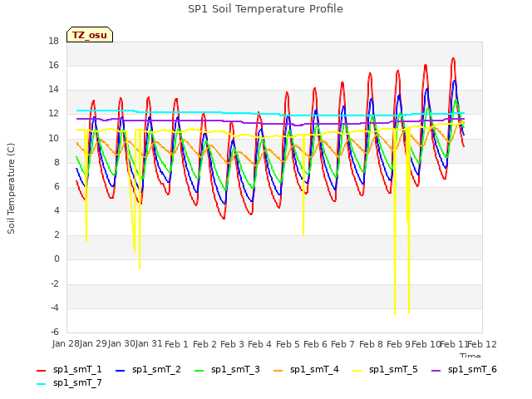
Task: Click the yellow sp1_smT_5 legend swatch
Action: point(357,371)
